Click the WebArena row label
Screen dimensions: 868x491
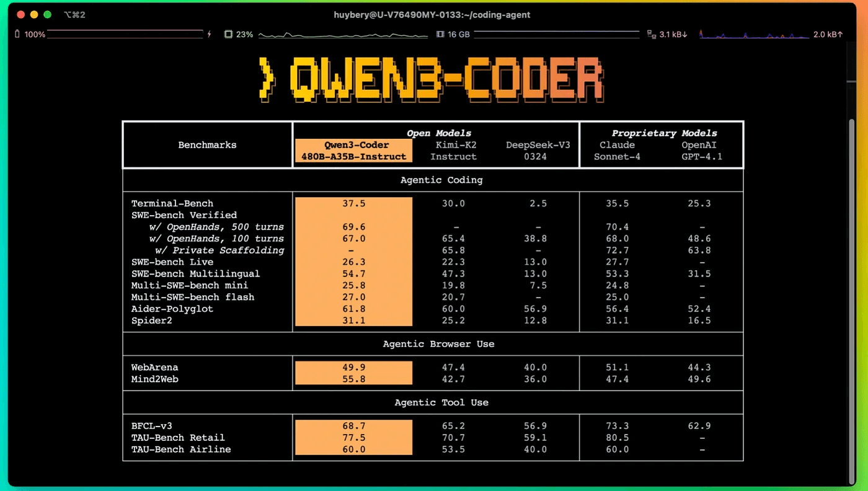point(154,368)
